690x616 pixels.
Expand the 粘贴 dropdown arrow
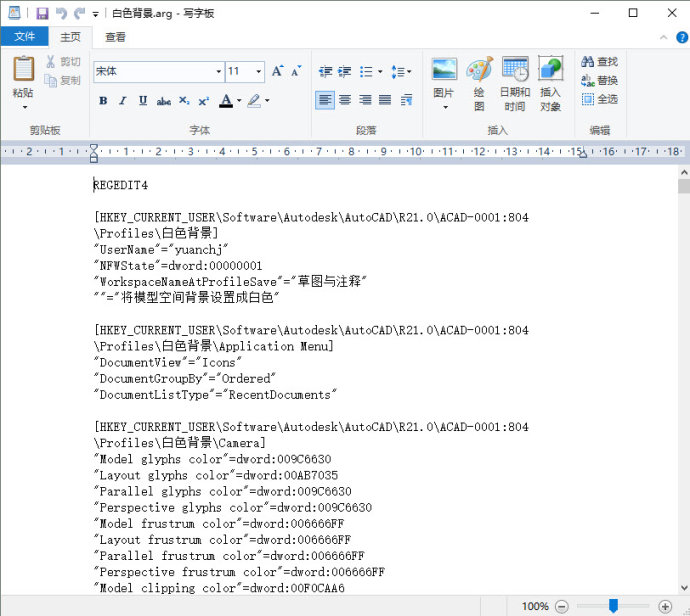point(25,107)
